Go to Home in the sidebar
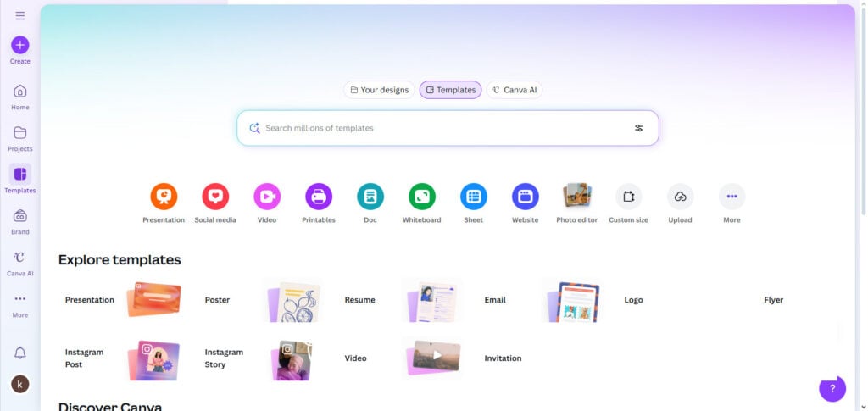Image resolution: width=868 pixels, height=411 pixels. 20,97
